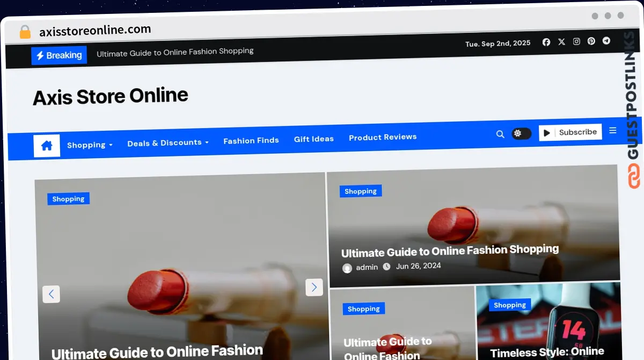Open the X (Twitter) social icon
Viewport: 644px width, 360px height.
[x=561, y=41]
